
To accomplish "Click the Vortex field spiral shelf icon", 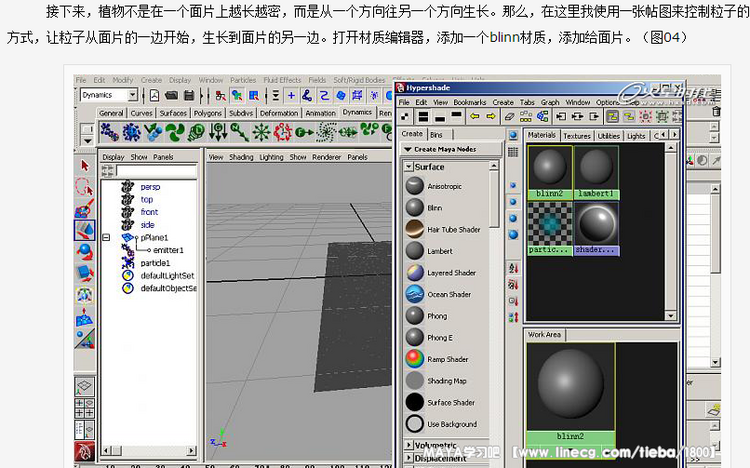I will 327,132.
